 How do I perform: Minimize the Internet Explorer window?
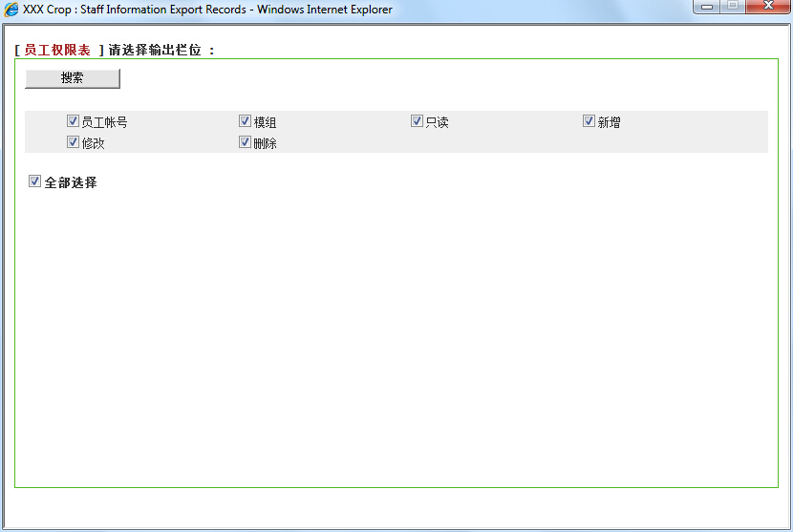click(x=707, y=7)
